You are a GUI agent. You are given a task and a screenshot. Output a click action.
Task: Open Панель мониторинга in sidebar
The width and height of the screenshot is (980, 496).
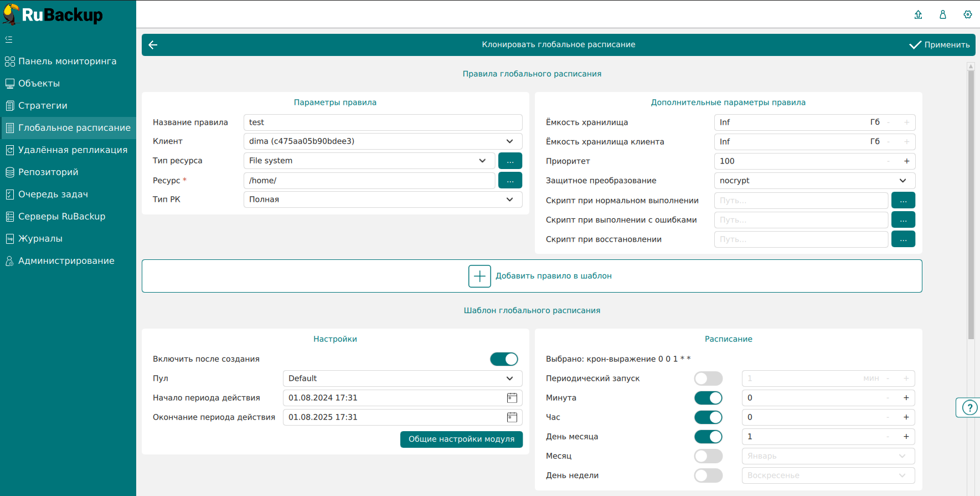click(x=68, y=62)
